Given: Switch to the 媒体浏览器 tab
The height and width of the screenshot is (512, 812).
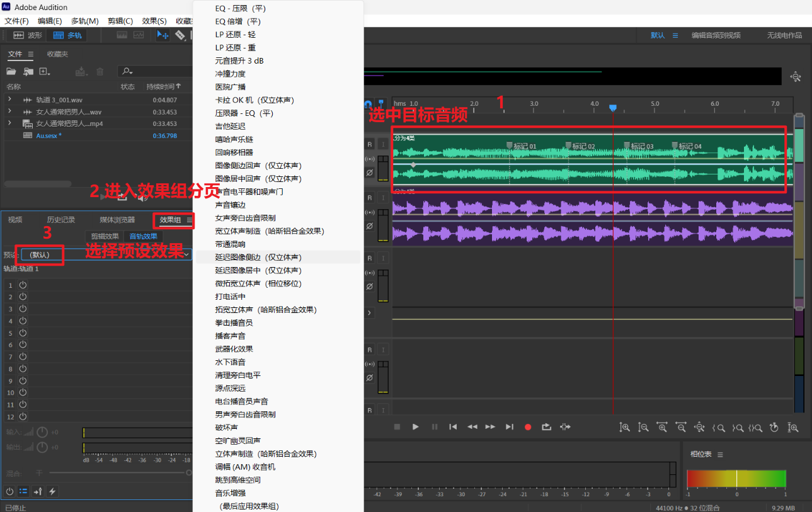Looking at the screenshot, I should point(117,220).
